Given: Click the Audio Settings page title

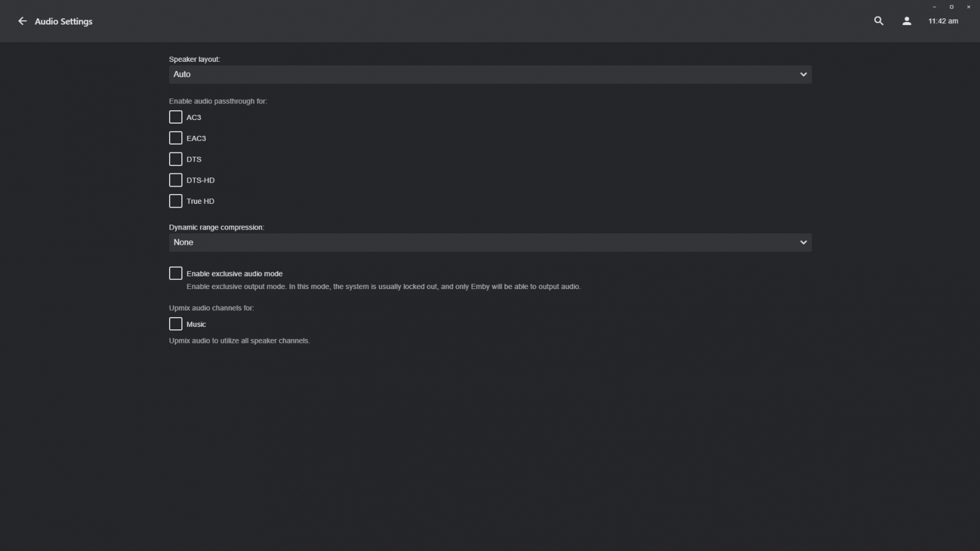Looking at the screenshot, I should click(x=64, y=21).
